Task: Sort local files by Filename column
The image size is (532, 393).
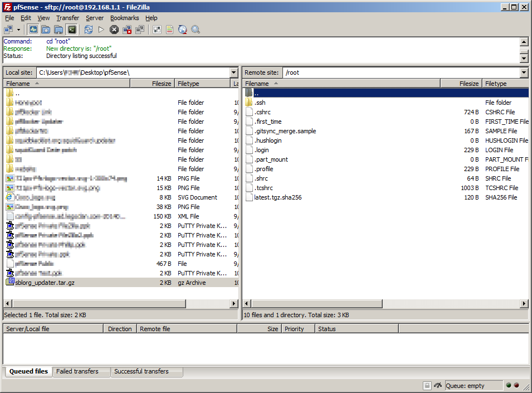Action: pyautogui.click(x=67, y=84)
